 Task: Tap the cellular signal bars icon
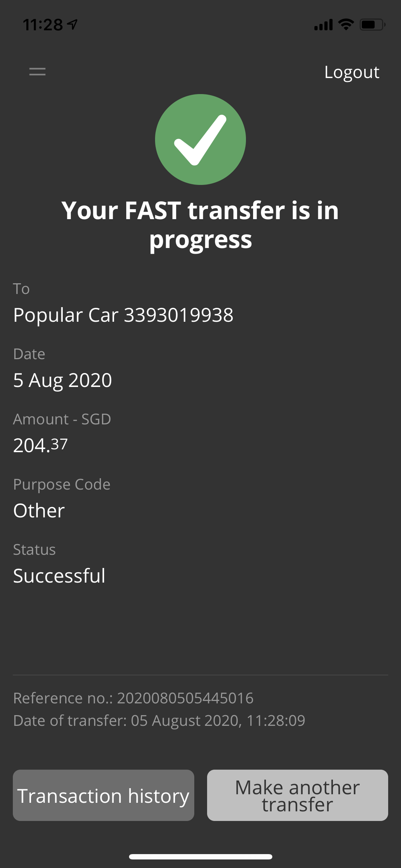[323, 25]
